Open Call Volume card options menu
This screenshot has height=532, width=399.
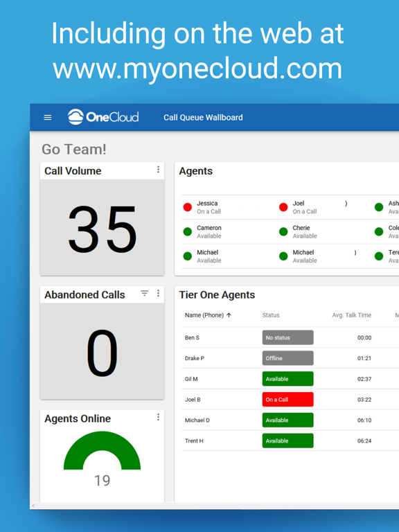[158, 170]
